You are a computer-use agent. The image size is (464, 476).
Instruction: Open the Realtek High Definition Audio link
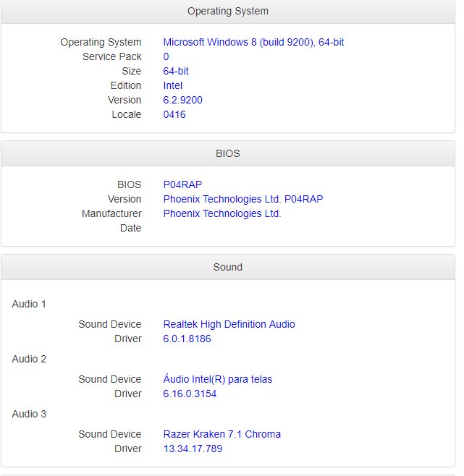click(229, 324)
